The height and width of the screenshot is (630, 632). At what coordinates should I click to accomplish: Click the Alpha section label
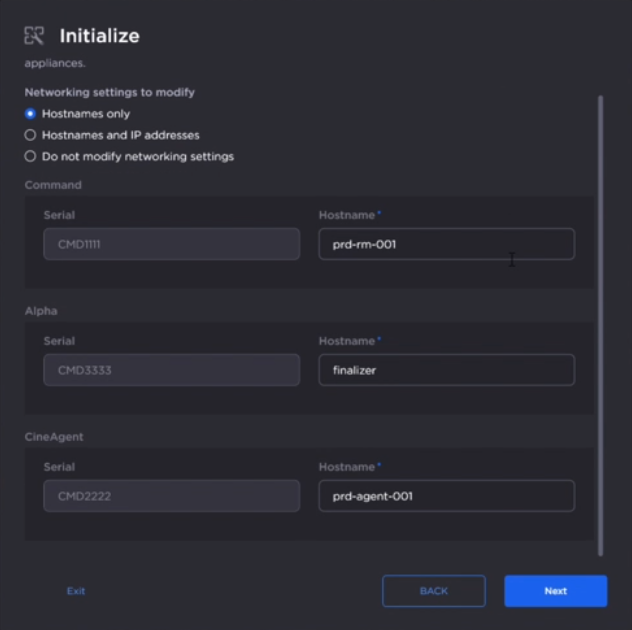[41, 311]
